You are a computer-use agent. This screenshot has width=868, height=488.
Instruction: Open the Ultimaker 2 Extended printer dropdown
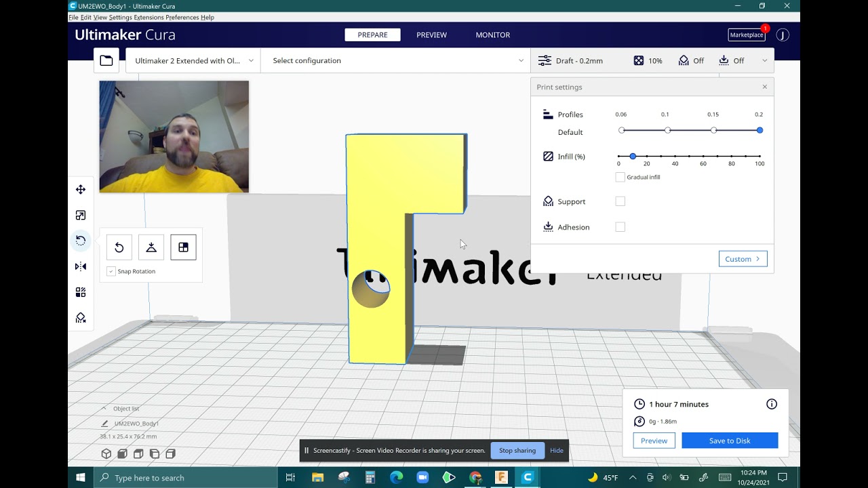[193, 60]
